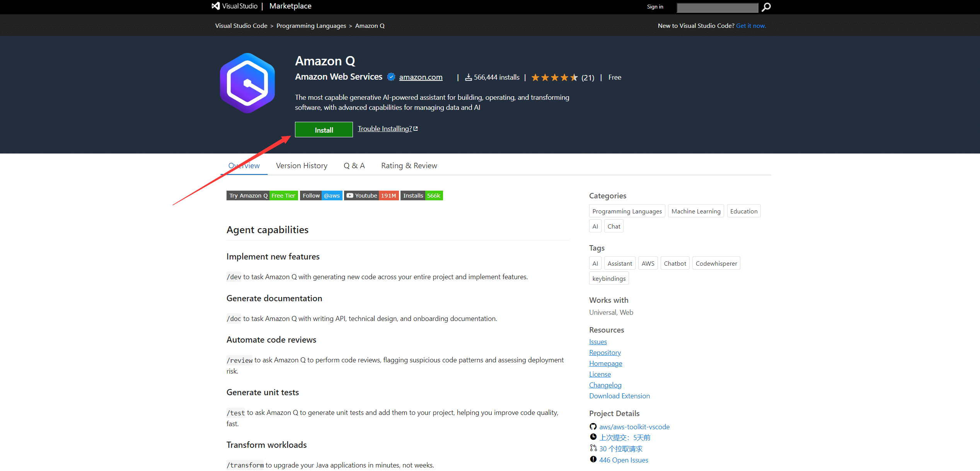Switch to Version History tab

tap(302, 166)
